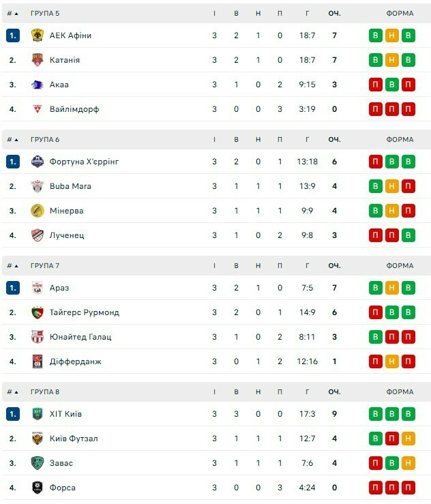Click the Мінерва yellow team badge
431x504 pixels.
38,211
